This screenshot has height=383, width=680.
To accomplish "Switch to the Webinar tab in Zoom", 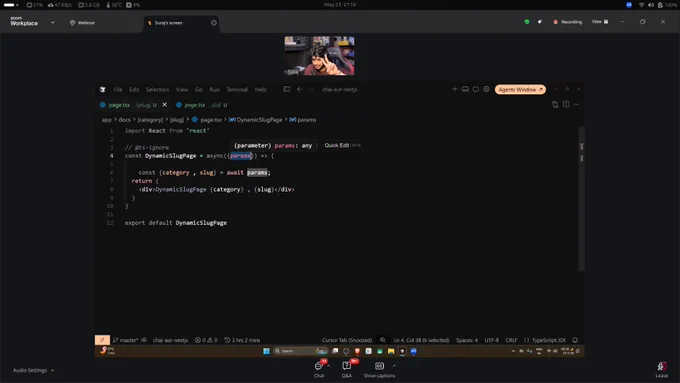I will click(82, 23).
